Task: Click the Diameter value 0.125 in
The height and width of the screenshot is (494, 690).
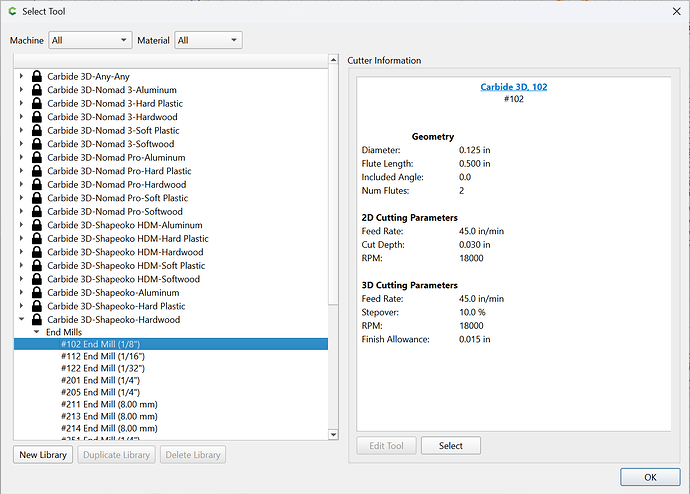Action: (x=474, y=150)
